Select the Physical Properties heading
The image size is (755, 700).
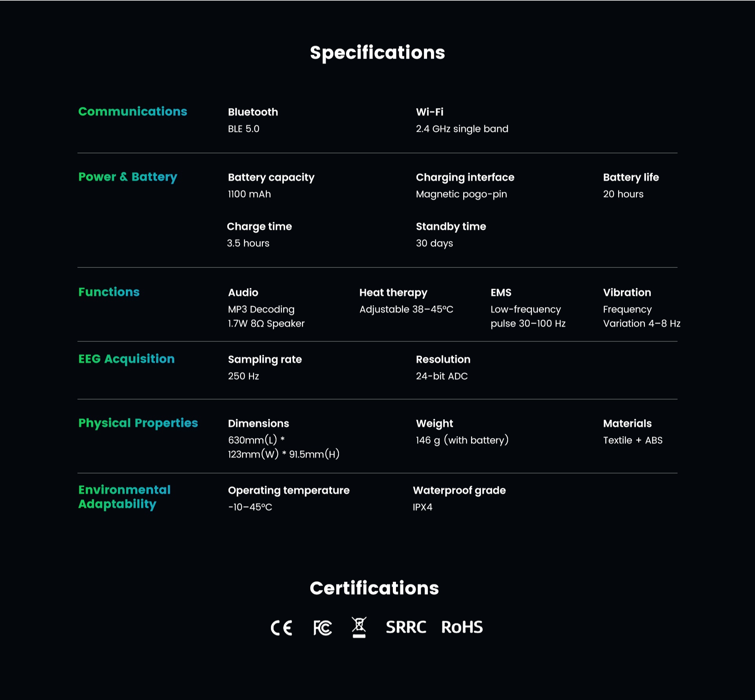(138, 423)
